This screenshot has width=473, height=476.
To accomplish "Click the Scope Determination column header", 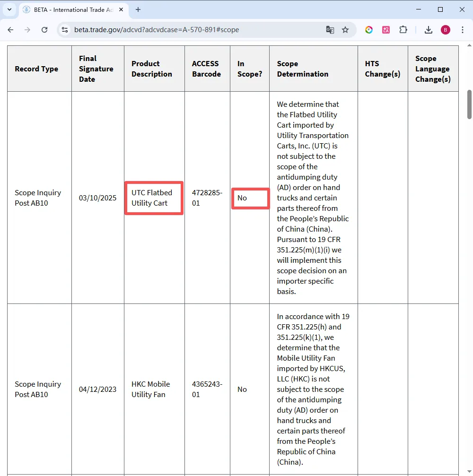I will click(303, 69).
